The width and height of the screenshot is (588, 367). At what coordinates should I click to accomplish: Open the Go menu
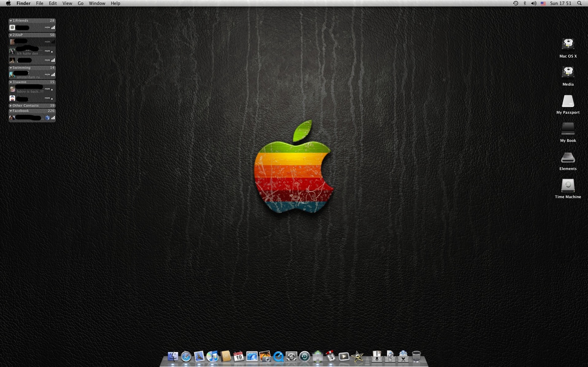80,3
